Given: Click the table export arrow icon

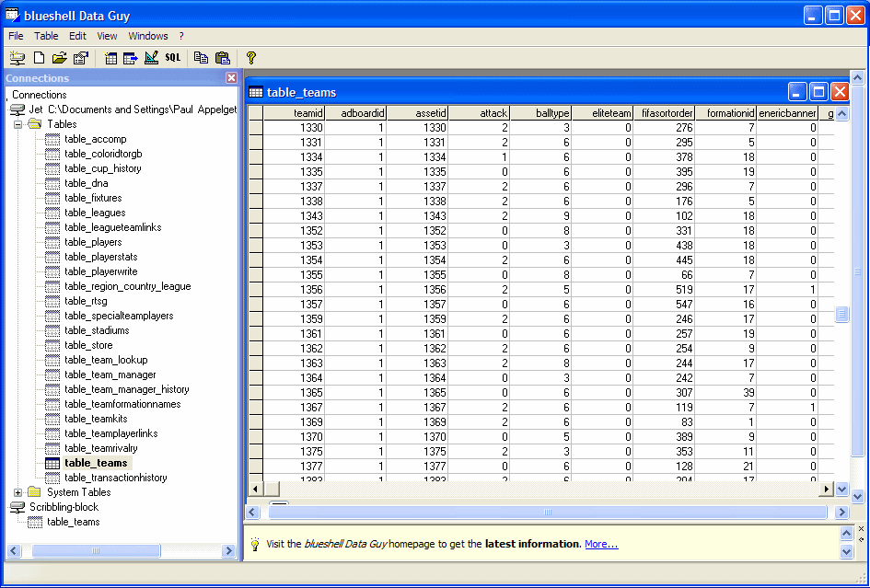Looking at the screenshot, I should click(130, 58).
